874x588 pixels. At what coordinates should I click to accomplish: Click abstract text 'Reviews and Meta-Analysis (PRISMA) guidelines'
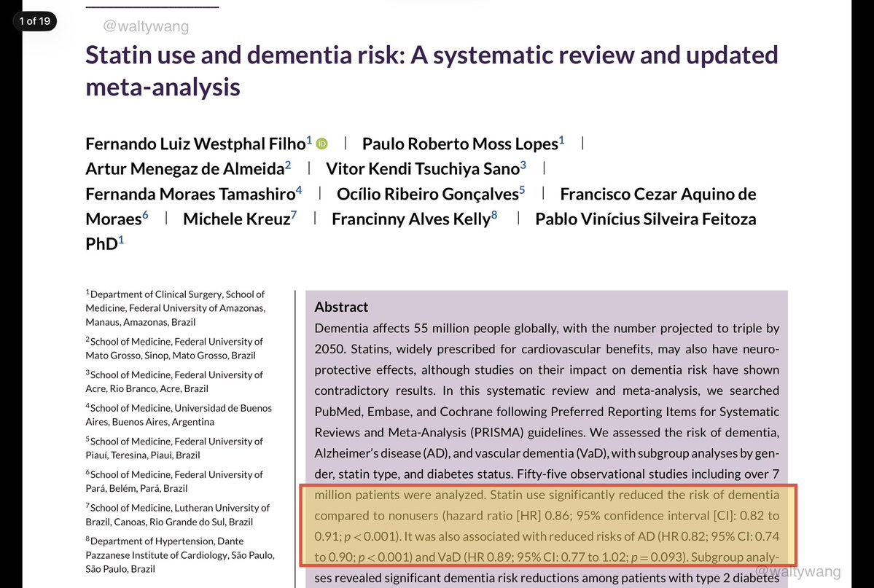449,433
